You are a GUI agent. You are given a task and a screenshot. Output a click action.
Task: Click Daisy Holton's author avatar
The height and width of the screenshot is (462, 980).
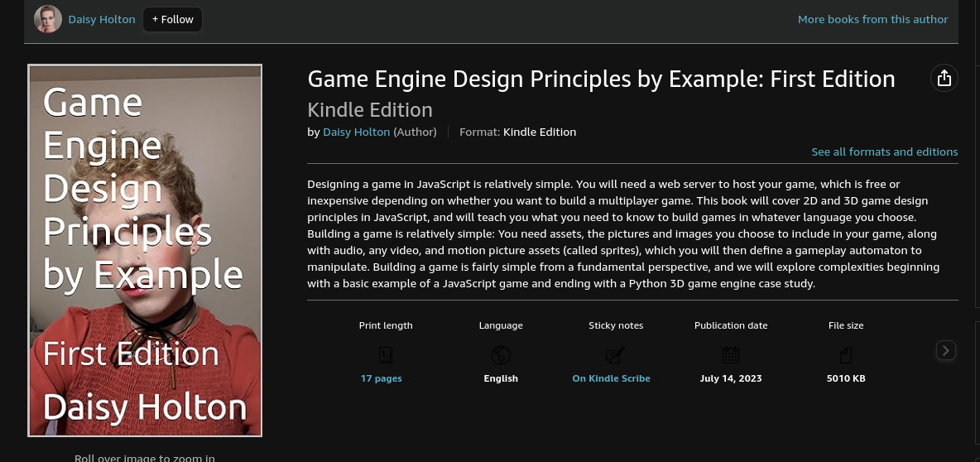click(48, 19)
